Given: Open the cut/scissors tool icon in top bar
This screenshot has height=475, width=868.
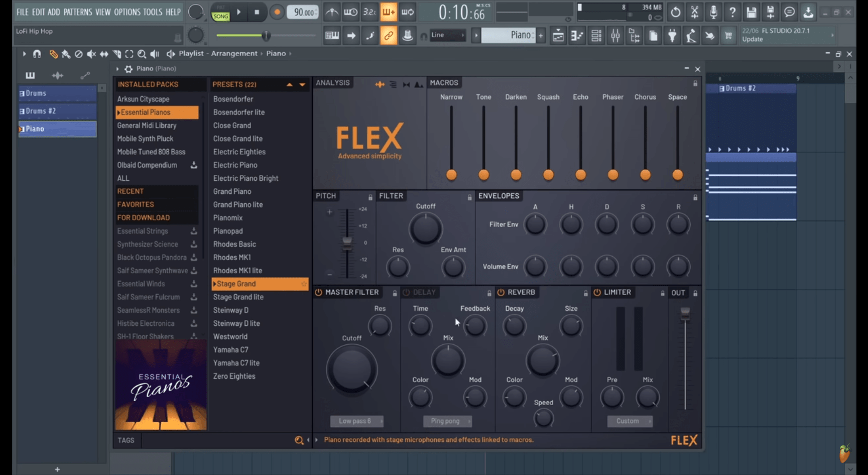Looking at the screenshot, I should (694, 12).
